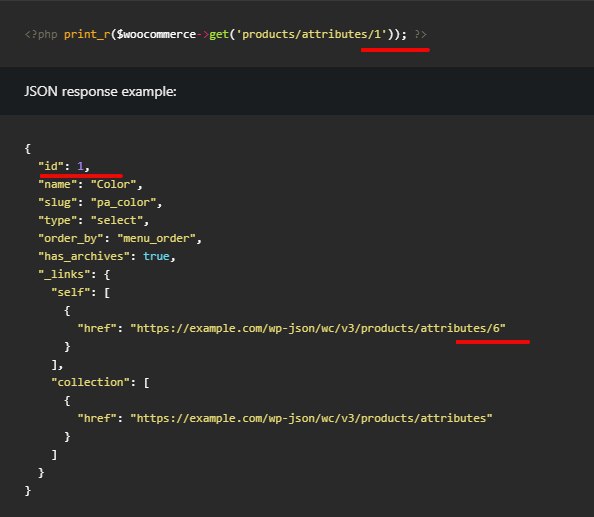Click the "type": "select" line
Image resolution: width=594 pixels, height=517 pixels.
point(94,220)
